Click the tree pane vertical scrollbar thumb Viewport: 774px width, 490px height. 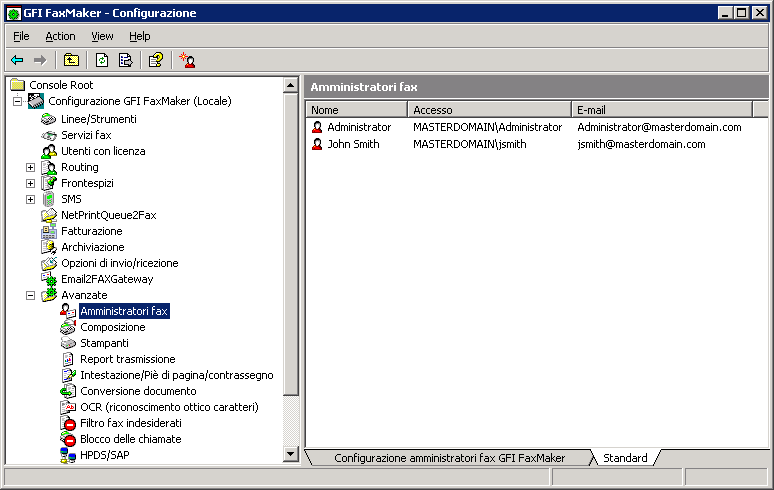[291, 244]
